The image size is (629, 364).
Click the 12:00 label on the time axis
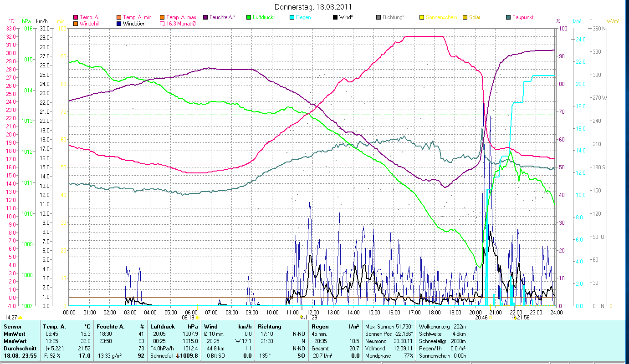click(312, 312)
